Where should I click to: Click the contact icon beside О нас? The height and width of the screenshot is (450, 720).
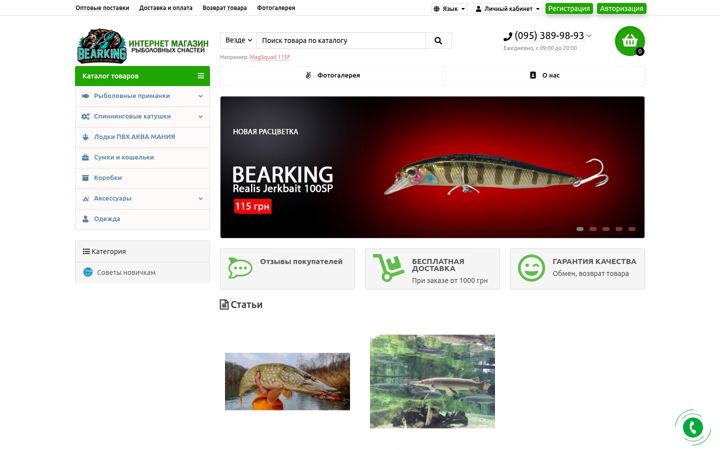click(533, 75)
